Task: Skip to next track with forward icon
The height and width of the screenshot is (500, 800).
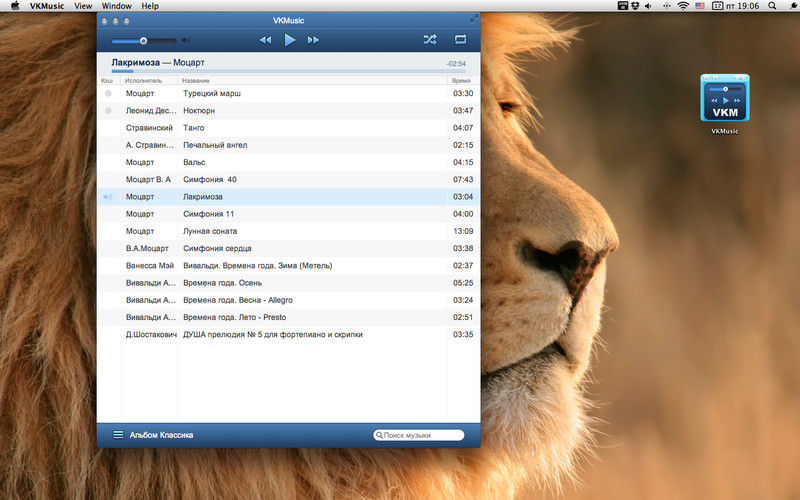Action: point(313,40)
